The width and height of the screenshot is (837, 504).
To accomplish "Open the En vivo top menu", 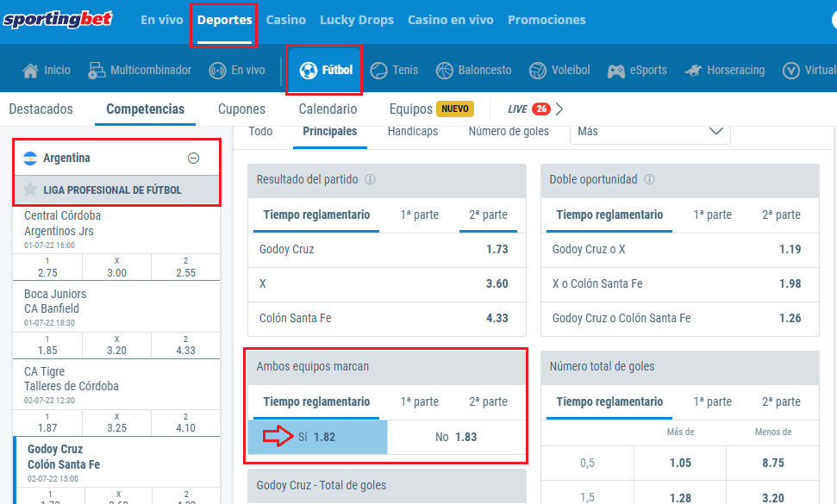I will [x=162, y=21].
